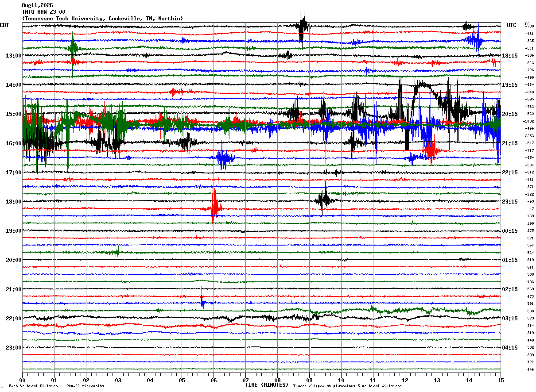Click the DC offset value 2253
The image size is (536, 392).
pos(530,136)
